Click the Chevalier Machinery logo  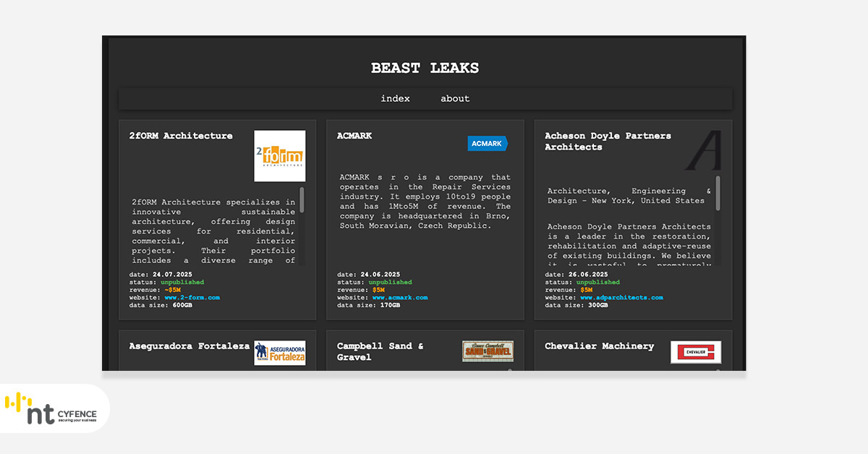pos(696,352)
